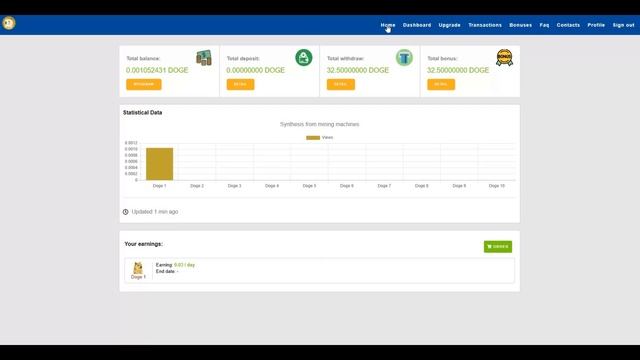Click Sign out in the navigation
Image resolution: width=640 pixels, height=360 pixels.
tap(623, 25)
